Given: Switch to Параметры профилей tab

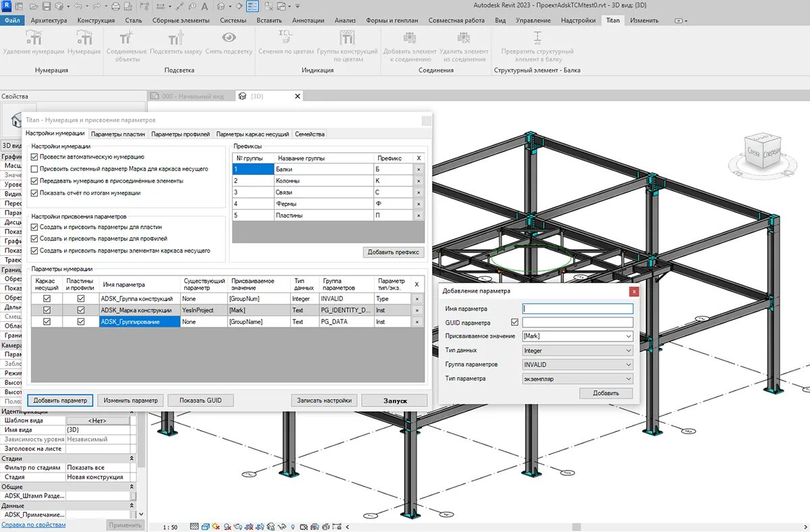Looking at the screenshot, I should pos(180,134).
